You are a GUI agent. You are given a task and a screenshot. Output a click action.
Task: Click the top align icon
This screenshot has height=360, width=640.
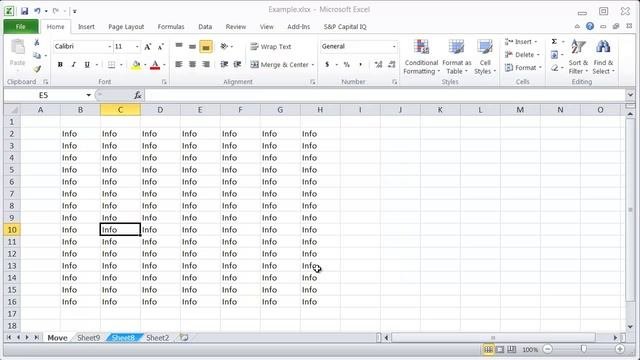179,47
